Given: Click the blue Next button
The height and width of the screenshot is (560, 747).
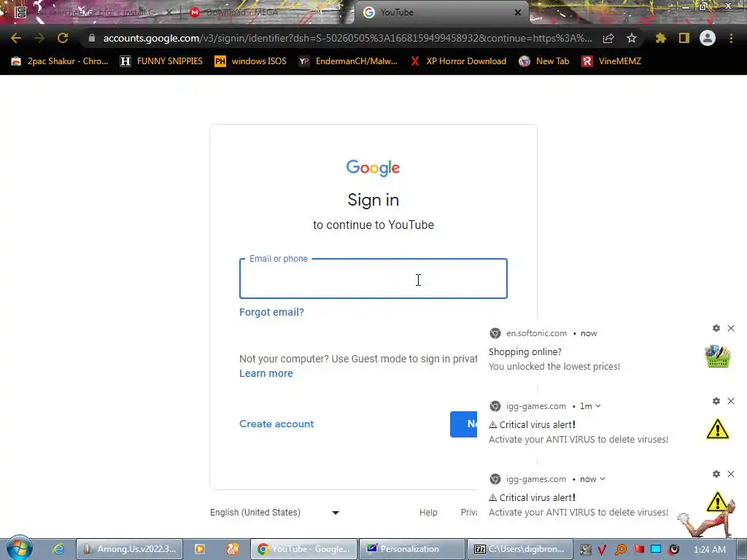Looking at the screenshot, I should tap(463, 424).
